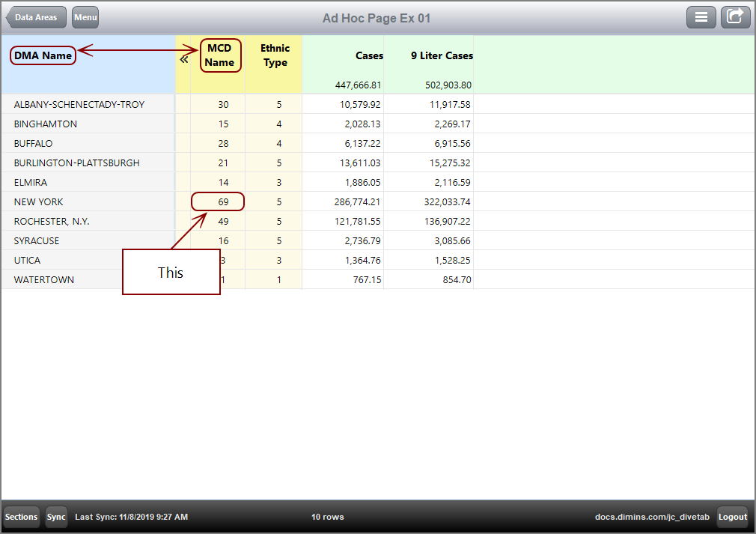Open the hamburger list menu icon
Viewport: 756px width, 534px height.
pyautogui.click(x=701, y=16)
